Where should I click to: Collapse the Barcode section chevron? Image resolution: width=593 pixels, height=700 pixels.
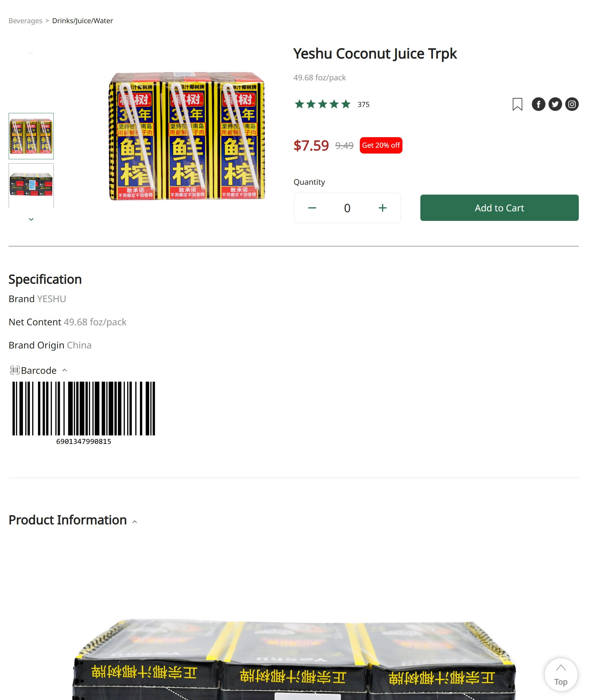tap(65, 370)
